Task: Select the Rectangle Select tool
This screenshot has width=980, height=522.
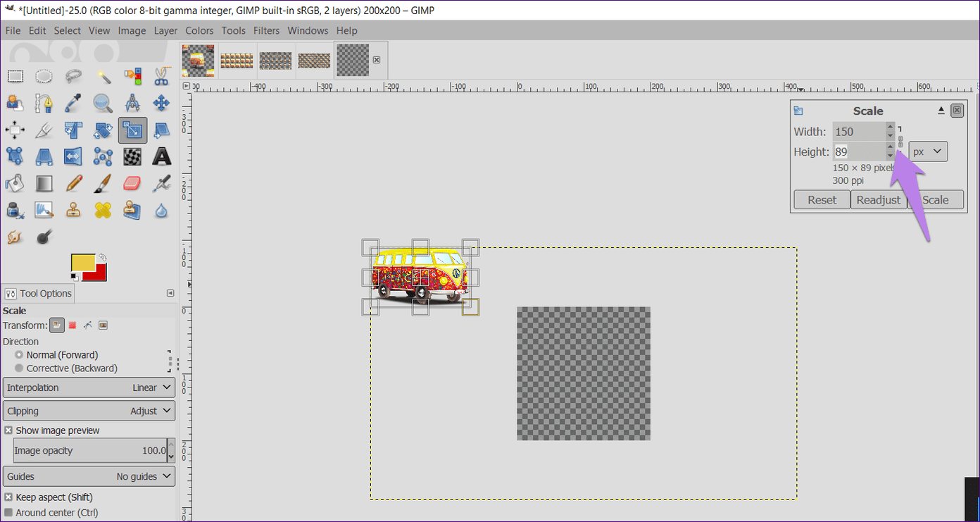Action: (x=15, y=76)
